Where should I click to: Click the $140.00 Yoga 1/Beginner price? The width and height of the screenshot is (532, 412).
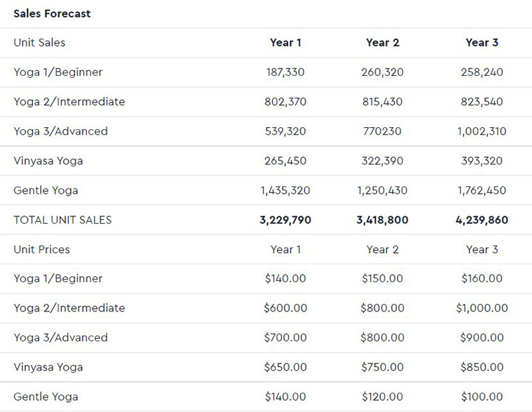pyautogui.click(x=285, y=279)
